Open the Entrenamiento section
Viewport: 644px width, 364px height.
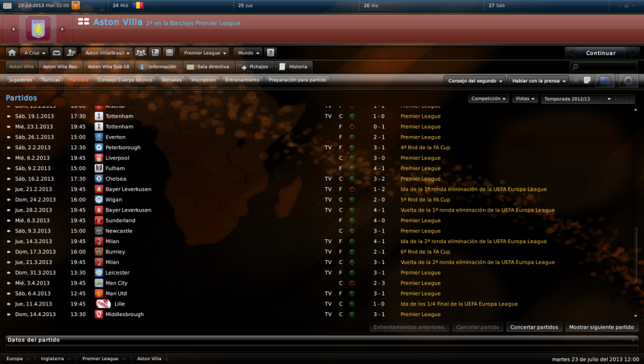[x=242, y=80]
